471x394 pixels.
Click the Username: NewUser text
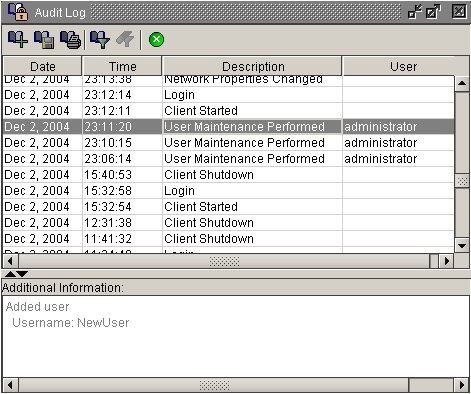click(x=70, y=323)
